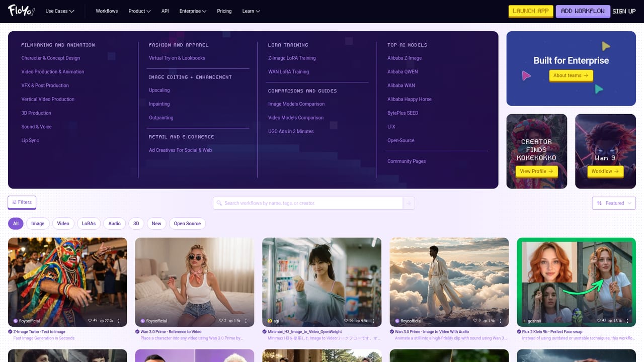
Task: Open the Learn dropdown in the navigation
Action: (251, 11)
